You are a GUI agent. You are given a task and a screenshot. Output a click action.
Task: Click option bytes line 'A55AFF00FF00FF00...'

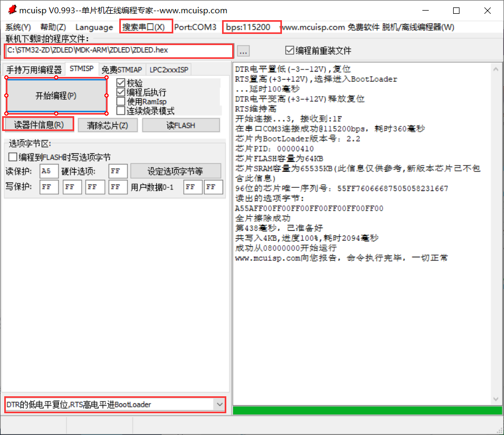pos(309,208)
